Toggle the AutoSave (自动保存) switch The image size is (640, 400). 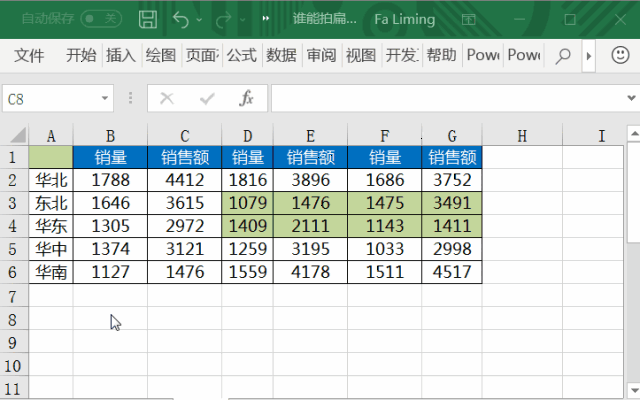(101, 19)
